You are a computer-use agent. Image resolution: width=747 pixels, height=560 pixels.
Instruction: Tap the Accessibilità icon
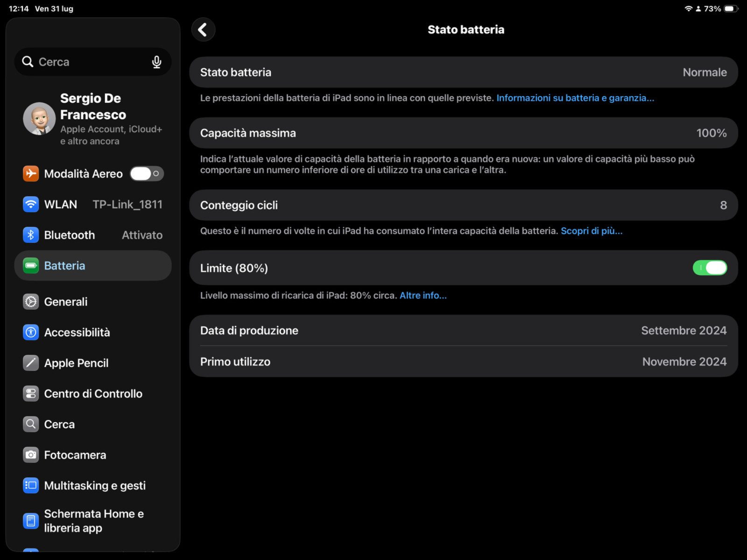coord(31,333)
